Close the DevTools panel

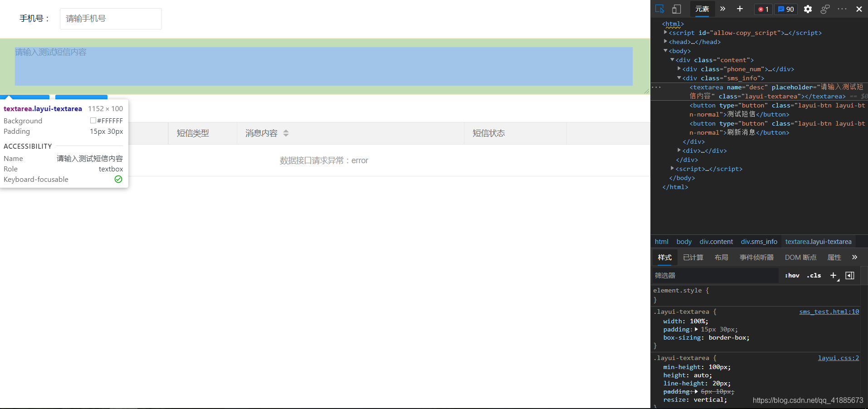click(859, 9)
